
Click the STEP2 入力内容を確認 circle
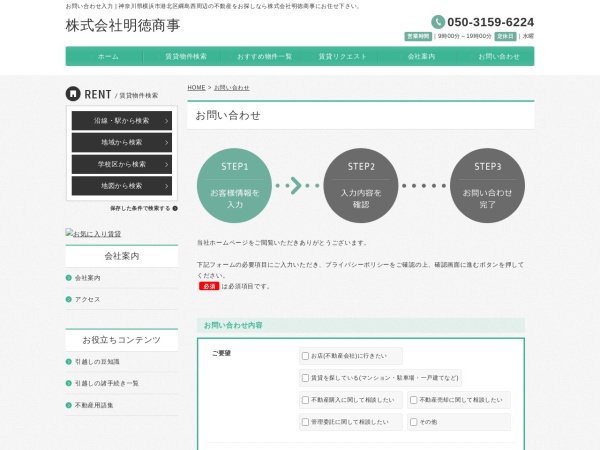coord(361,186)
